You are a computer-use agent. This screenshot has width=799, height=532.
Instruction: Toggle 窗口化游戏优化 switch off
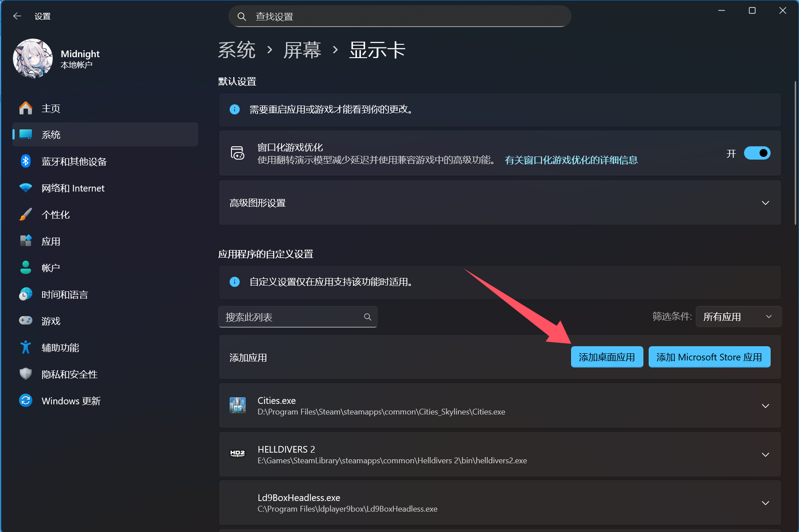coord(757,153)
